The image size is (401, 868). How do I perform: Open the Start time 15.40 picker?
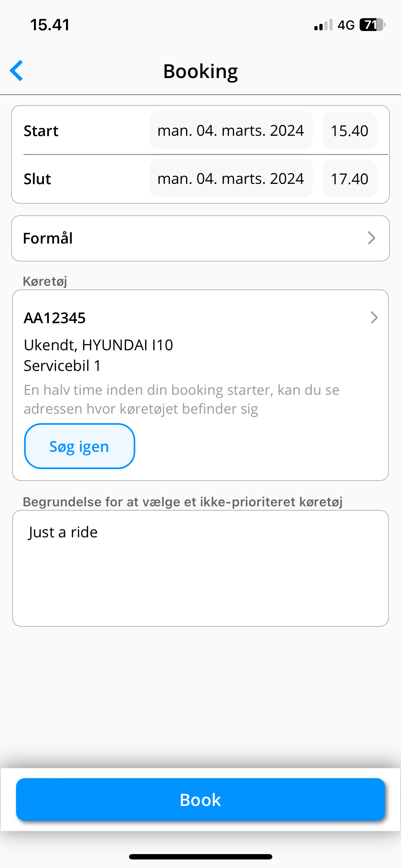pos(349,130)
